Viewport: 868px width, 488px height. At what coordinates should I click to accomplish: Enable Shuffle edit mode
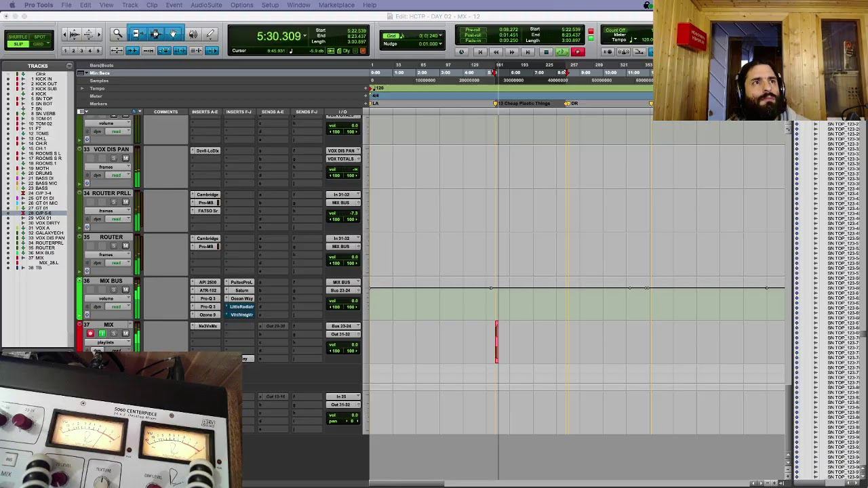[x=18, y=37]
